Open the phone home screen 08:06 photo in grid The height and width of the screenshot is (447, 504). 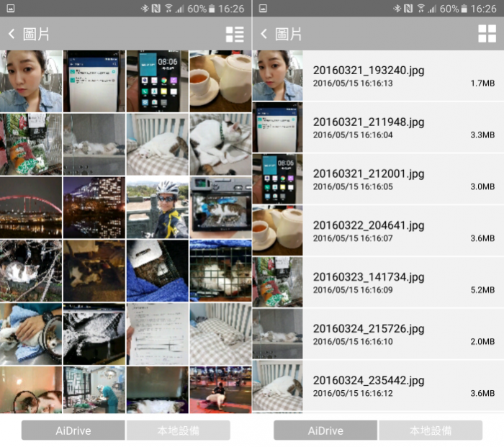pos(158,81)
